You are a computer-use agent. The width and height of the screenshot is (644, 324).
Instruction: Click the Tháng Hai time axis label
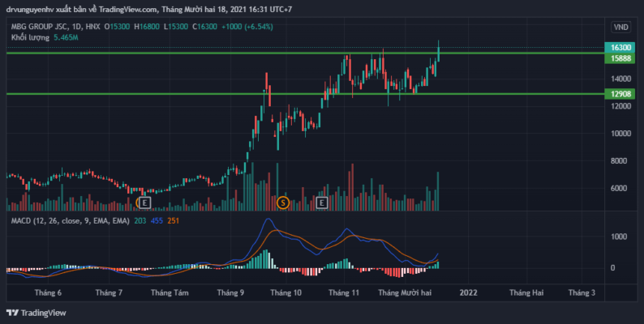526,292
